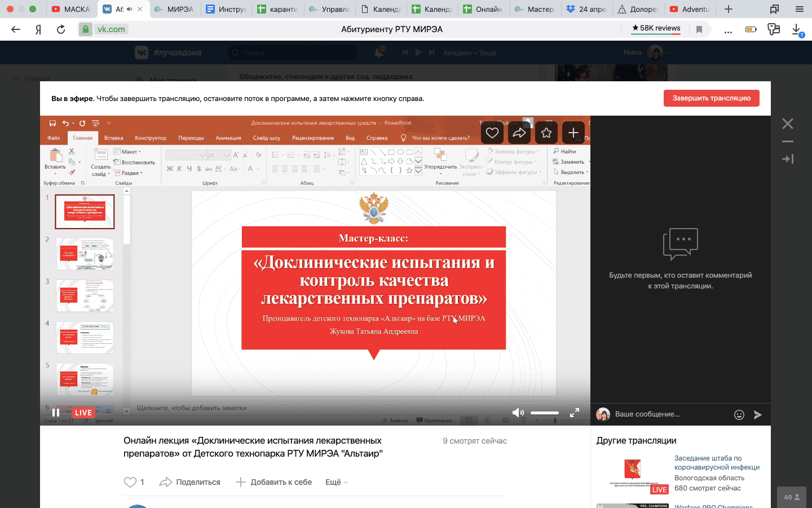Skip to next track in VK header player
Viewport: 812px width, 508px height.
[x=431, y=52]
